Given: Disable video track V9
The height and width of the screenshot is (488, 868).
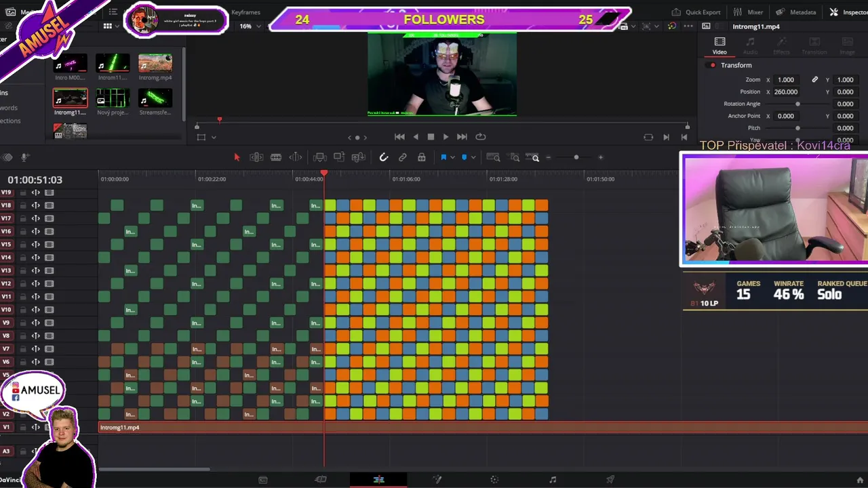Looking at the screenshot, I should tap(49, 323).
